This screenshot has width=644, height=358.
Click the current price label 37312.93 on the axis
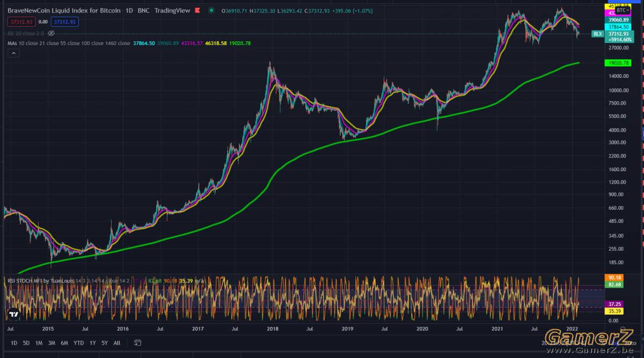point(618,34)
